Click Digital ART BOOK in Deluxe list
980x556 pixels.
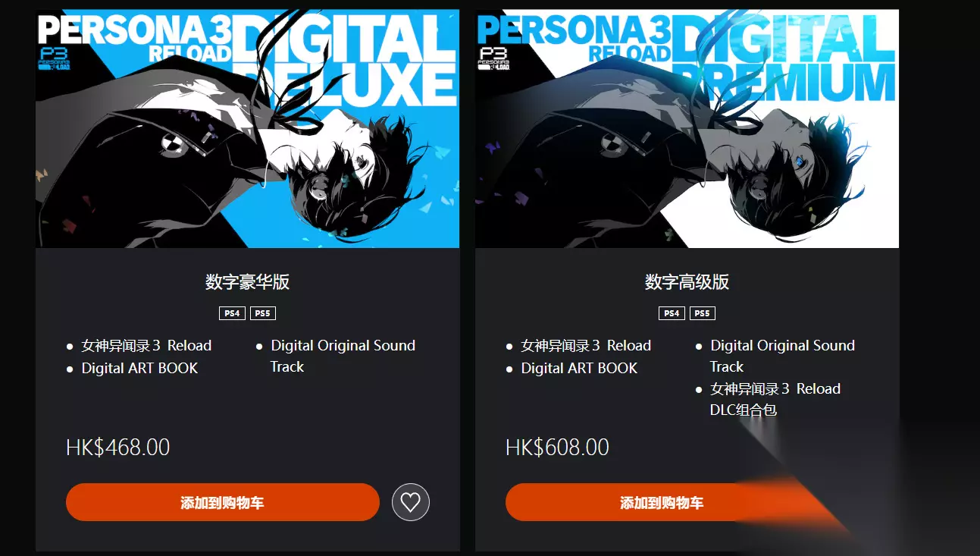click(x=139, y=368)
